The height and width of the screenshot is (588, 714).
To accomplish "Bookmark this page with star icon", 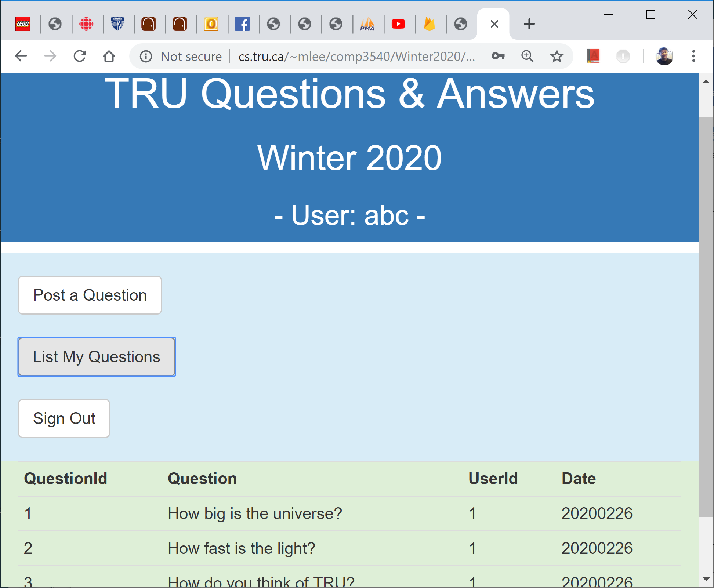I will [557, 56].
